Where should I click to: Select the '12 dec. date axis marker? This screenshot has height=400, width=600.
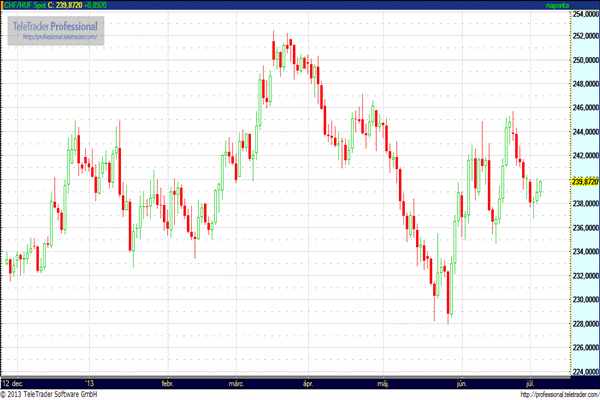pos(13,382)
